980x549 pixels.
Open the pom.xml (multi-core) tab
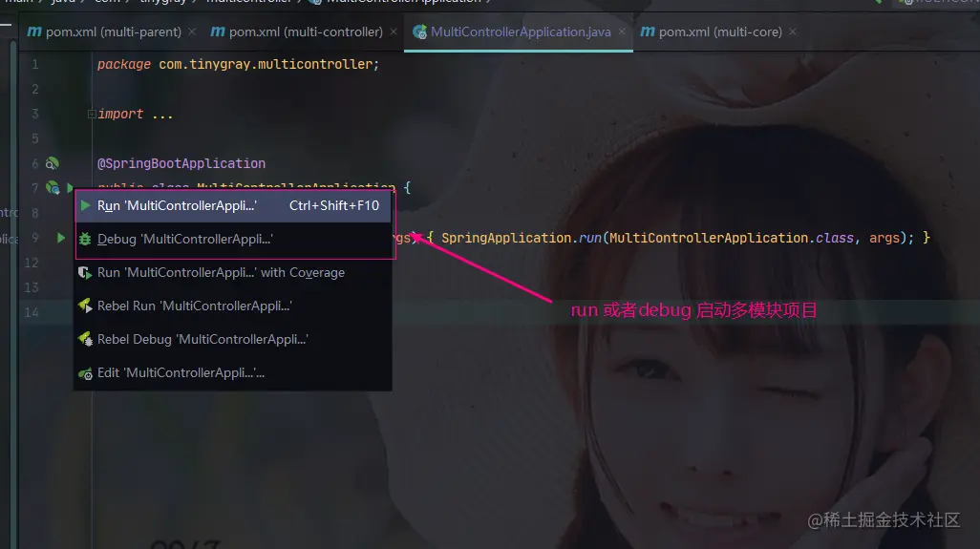pos(720,32)
